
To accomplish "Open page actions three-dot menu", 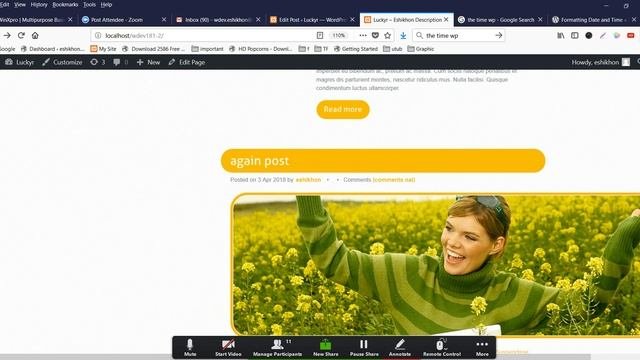I will [x=363, y=36].
